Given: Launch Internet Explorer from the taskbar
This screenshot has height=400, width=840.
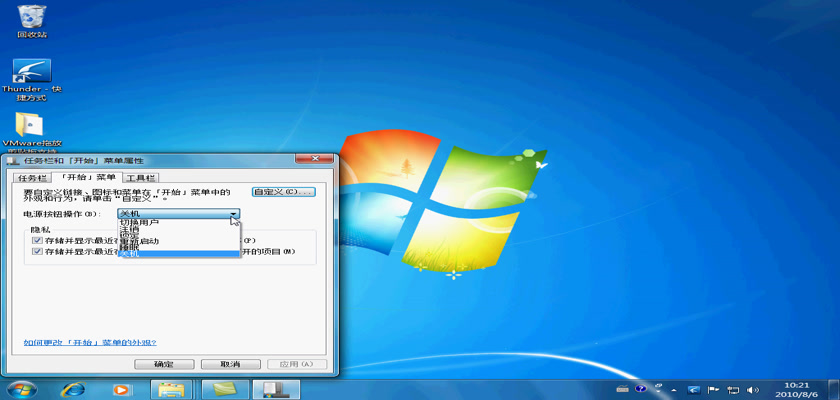Looking at the screenshot, I should [x=72, y=388].
